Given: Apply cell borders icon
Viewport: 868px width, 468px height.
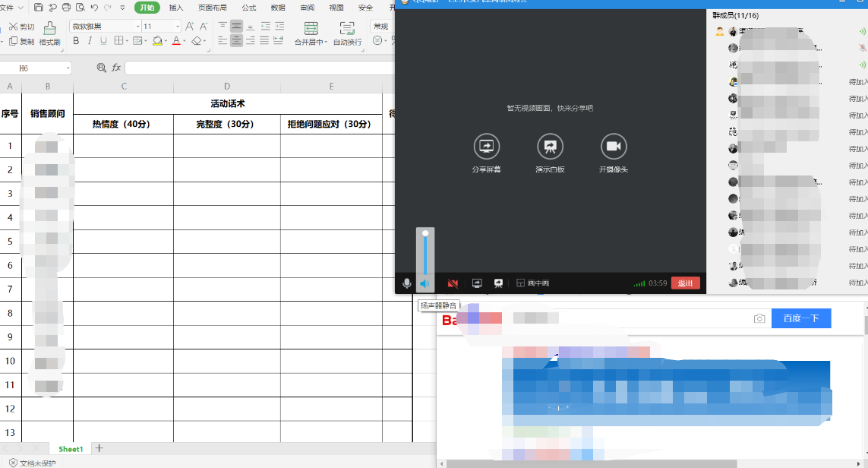Looking at the screenshot, I should pos(118,41).
